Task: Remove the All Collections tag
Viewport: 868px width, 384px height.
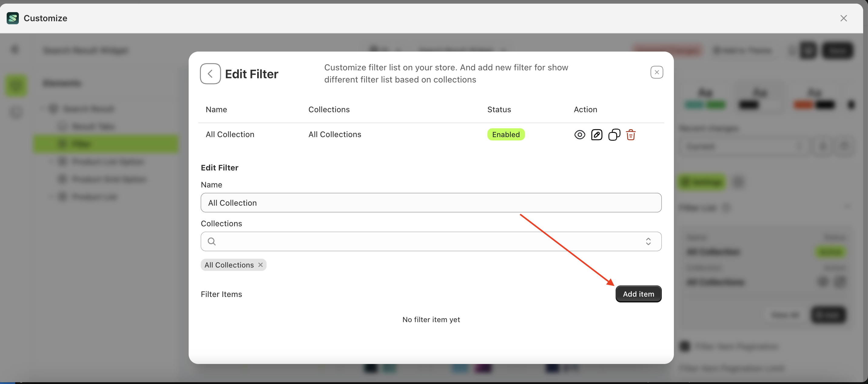Action: 260,265
